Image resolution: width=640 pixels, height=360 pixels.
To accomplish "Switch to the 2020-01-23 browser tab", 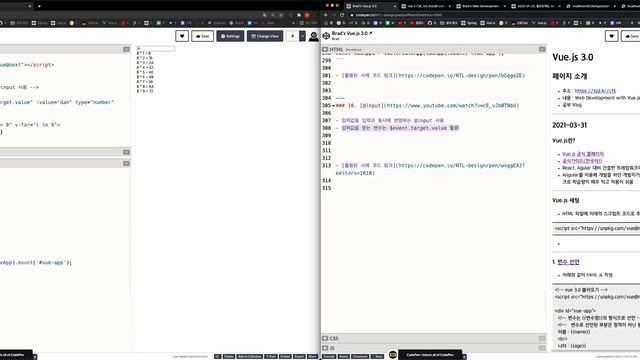I will click(535, 6).
